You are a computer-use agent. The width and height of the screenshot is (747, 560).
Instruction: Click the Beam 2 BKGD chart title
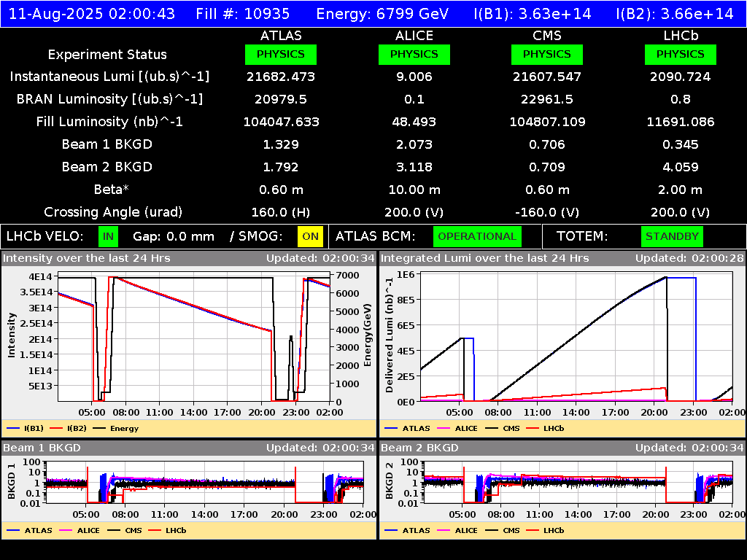tap(419, 448)
